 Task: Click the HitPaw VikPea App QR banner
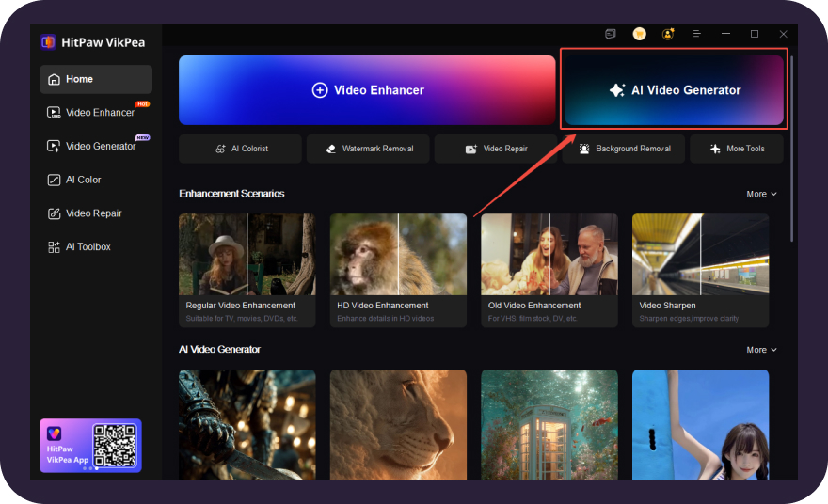(91, 446)
